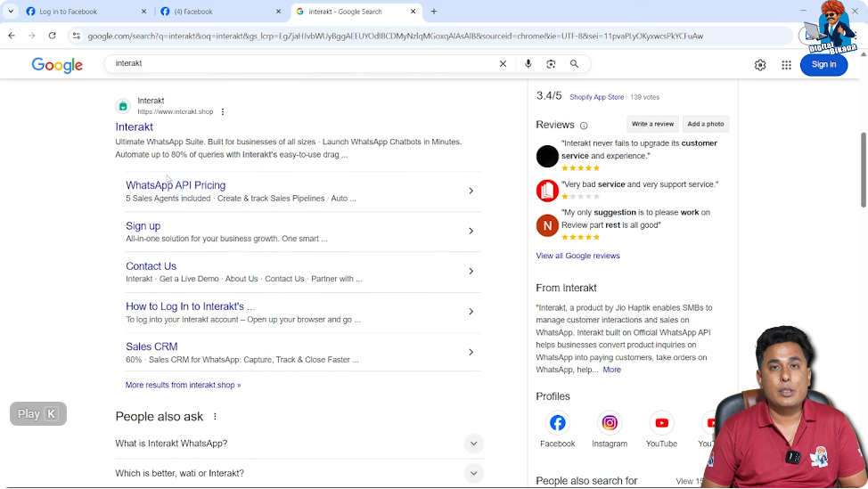Open View all Google reviews link
Image resolution: width=868 pixels, height=489 pixels.
(x=577, y=256)
